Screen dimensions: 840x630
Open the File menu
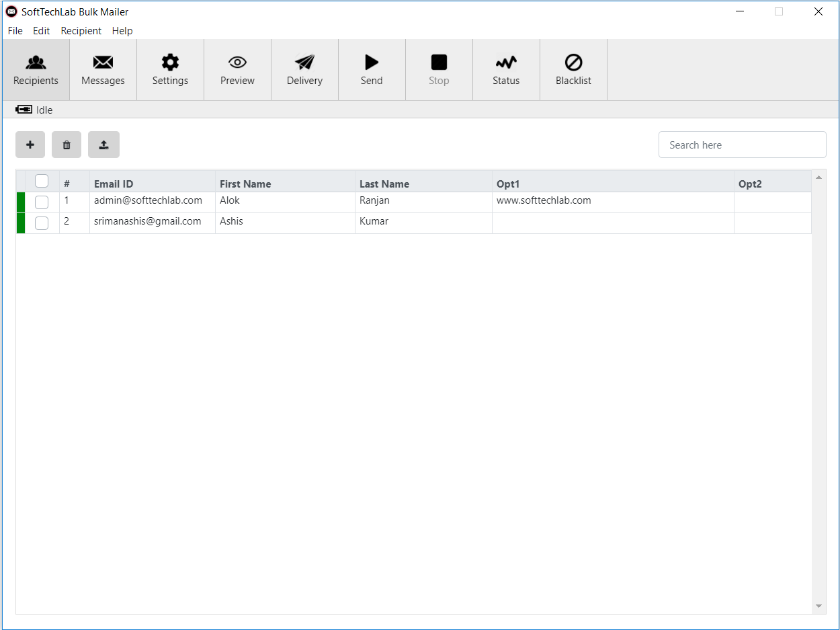15,30
